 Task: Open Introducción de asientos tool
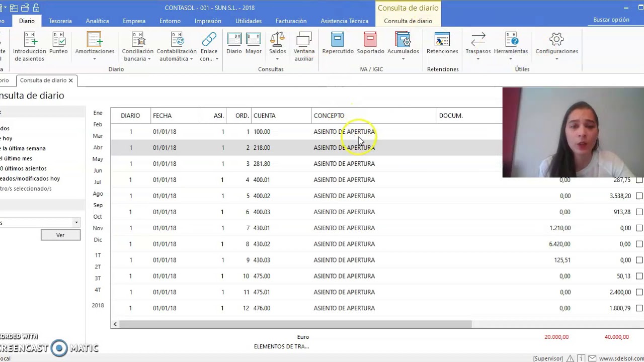coord(29,46)
